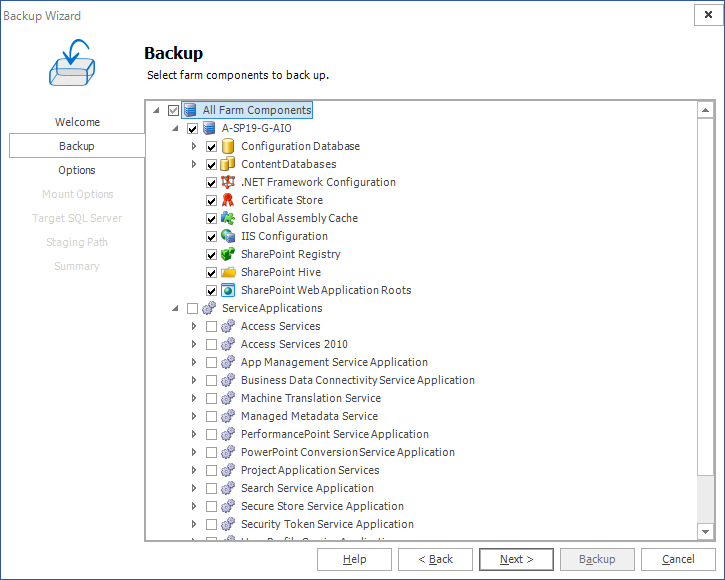
Task: Go to the Welcome wizard step
Action: pos(77,122)
